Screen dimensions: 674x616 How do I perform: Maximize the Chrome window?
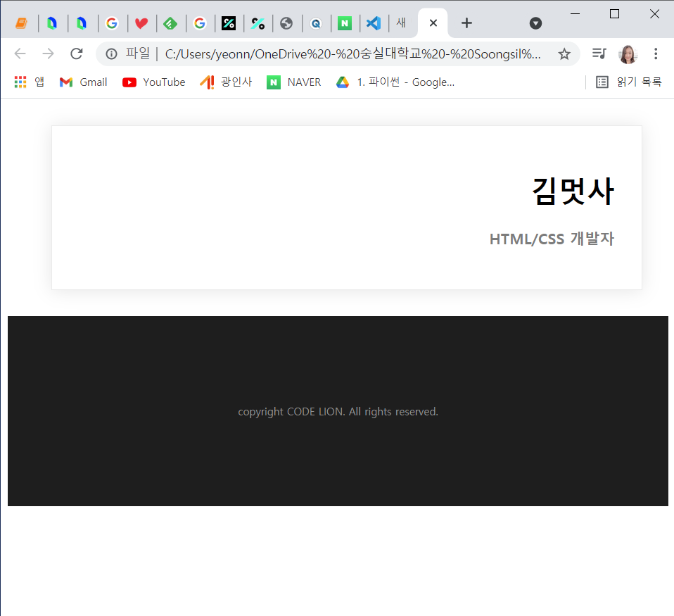point(614,14)
